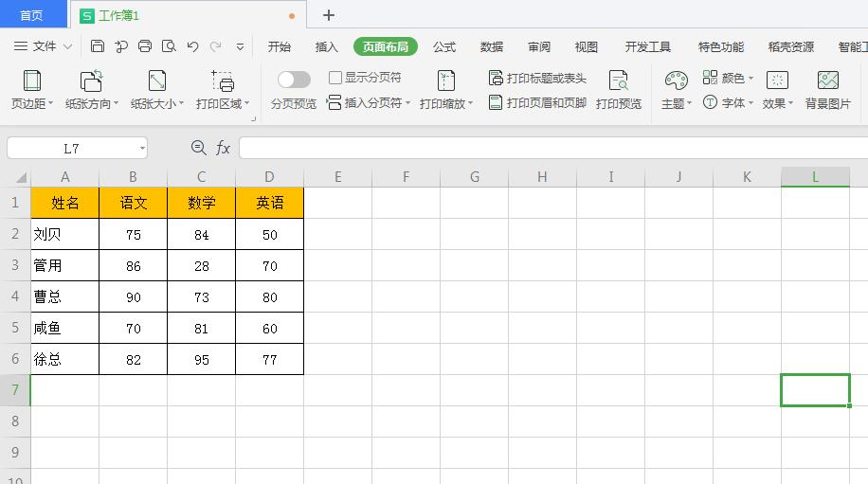Click the 姓名 header cell
Viewport: 868px width, 484px height.
pyautogui.click(x=64, y=203)
